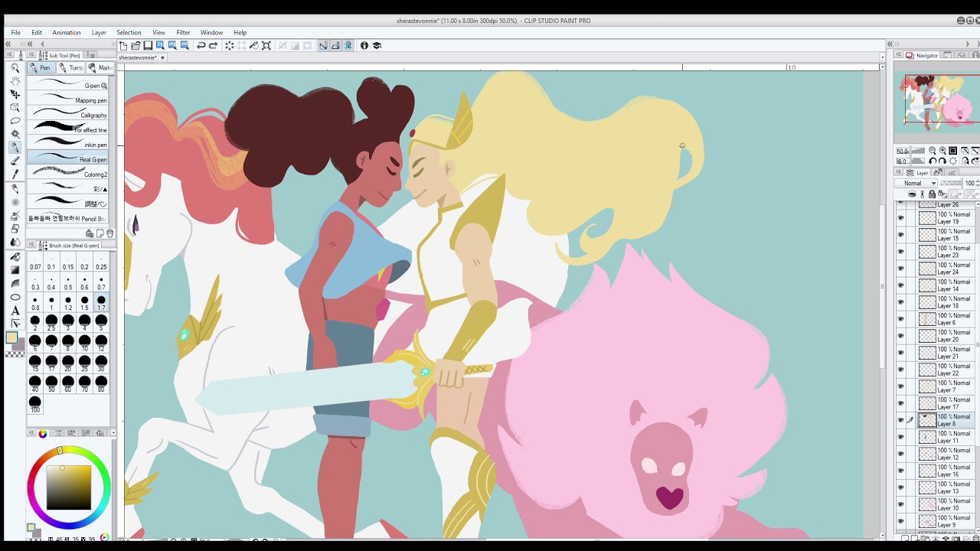Open the File menu
The image size is (980, 551).
15,33
